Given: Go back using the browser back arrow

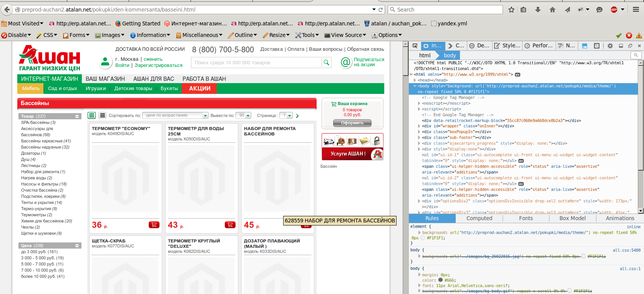Looking at the screenshot, I should (7, 10).
